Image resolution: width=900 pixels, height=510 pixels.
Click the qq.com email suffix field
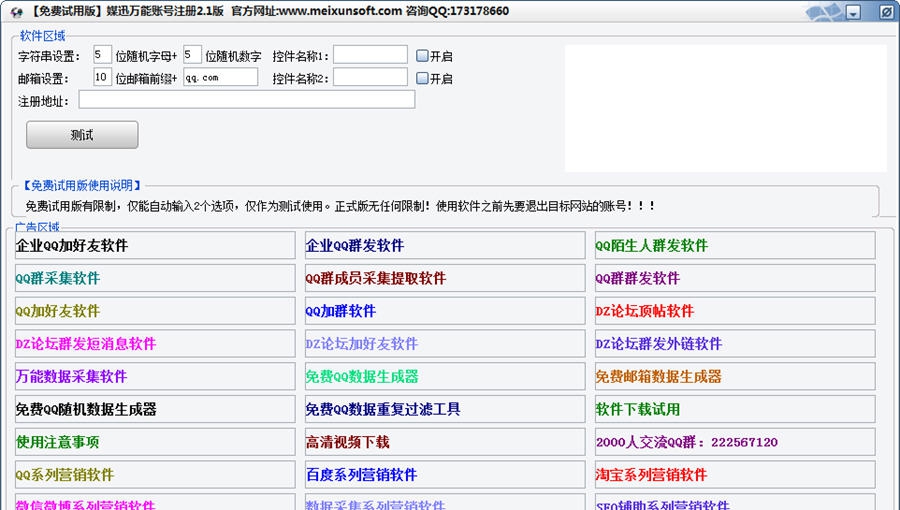click(220, 77)
